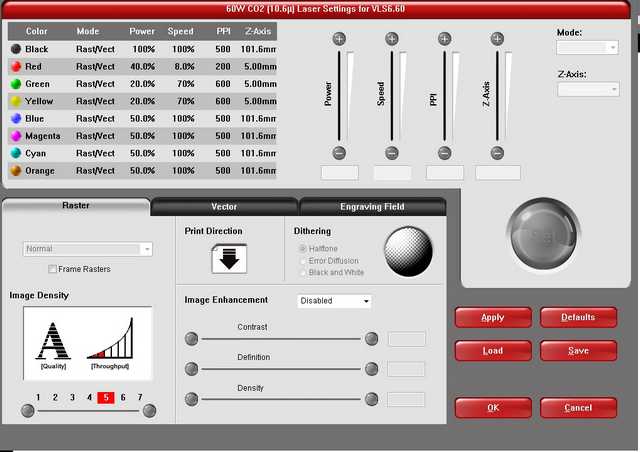The image size is (640, 452).
Task: Click the Z-Axis value input field
Action: pos(498,173)
